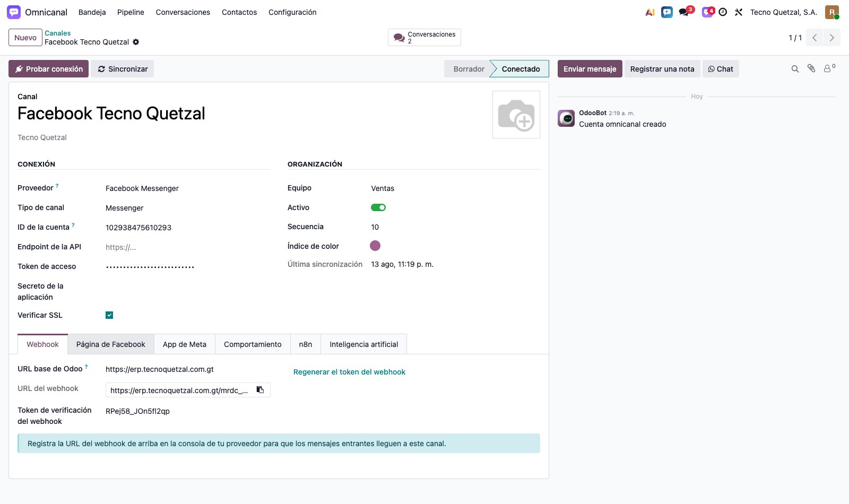This screenshot has height=504, width=849.
Task: Copy the webhook URL to clipboard
Action: pyautogui.click(x=260, y=390)
